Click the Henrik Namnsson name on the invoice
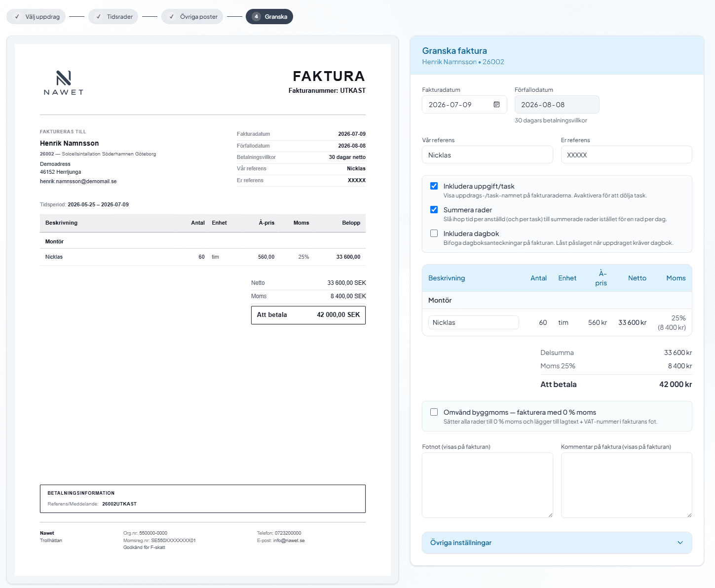The height and width of the screenshot is (588, 715). click(x=70, y=143)
